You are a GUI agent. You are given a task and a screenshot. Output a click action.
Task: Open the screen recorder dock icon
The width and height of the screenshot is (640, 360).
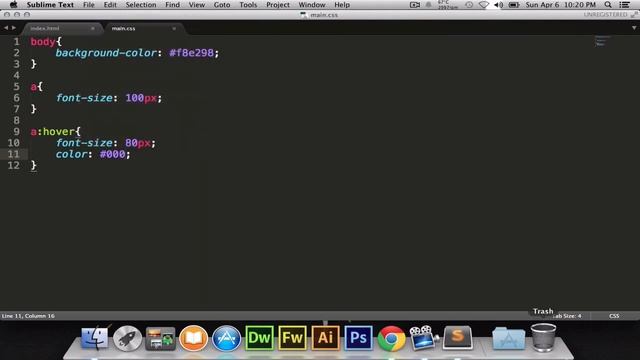click(424, 338)
